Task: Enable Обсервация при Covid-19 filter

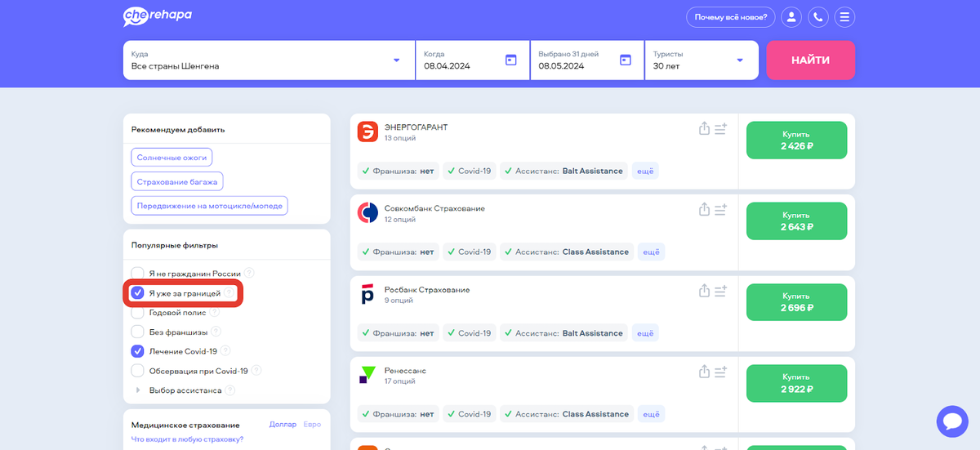Action: pos(137,371)
